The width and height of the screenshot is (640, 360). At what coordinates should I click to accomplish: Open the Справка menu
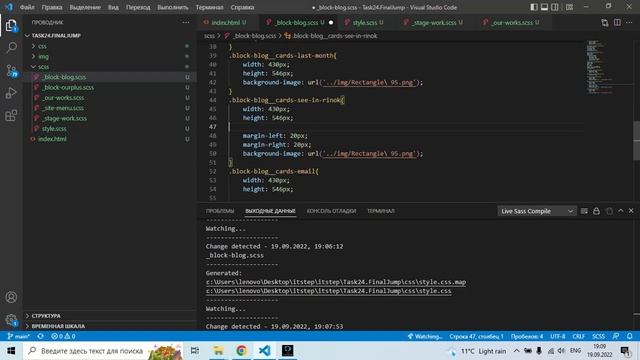tap(242, 7)
